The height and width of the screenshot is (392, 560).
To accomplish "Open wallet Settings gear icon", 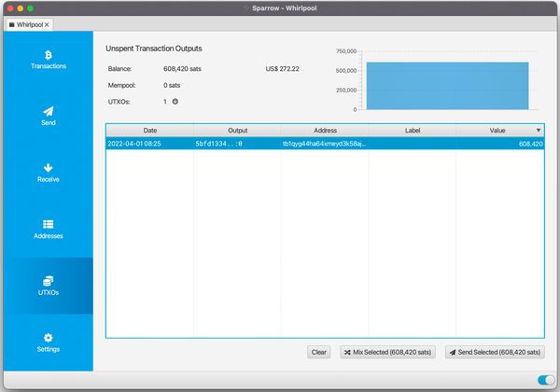I will pos(48,338).
